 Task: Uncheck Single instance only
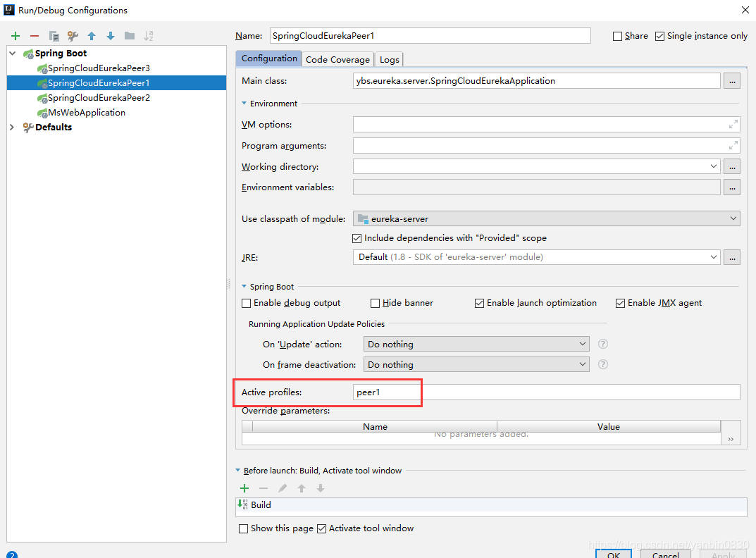coord(659,36)
